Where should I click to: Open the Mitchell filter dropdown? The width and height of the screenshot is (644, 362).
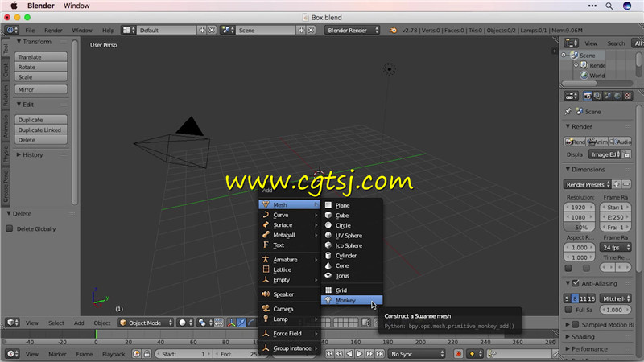[615, 298]
